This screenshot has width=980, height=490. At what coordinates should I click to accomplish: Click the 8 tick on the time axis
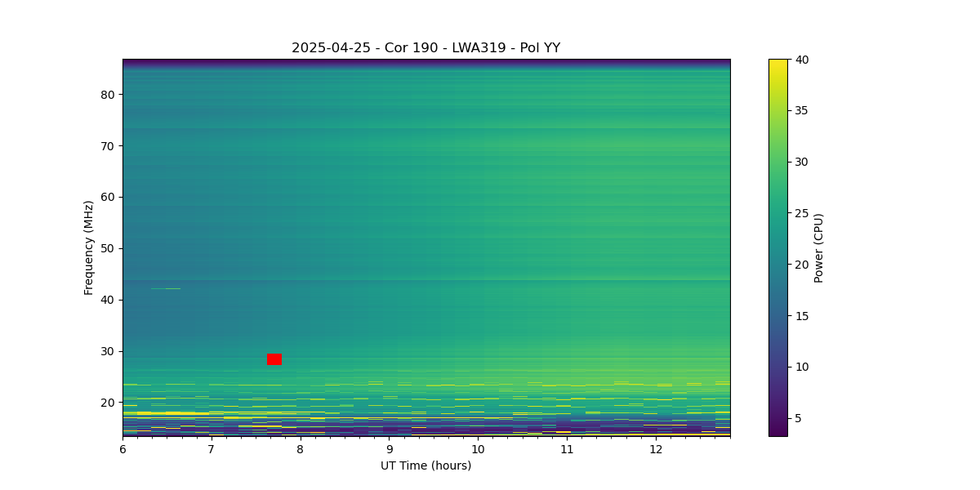pos(300,449)
